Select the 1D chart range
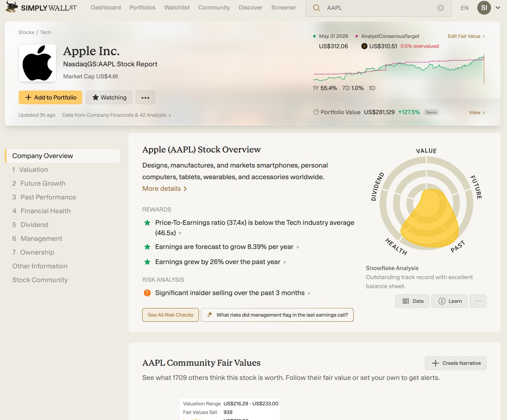Viewport: 507px width, 420px height. (x=372, y=88)
